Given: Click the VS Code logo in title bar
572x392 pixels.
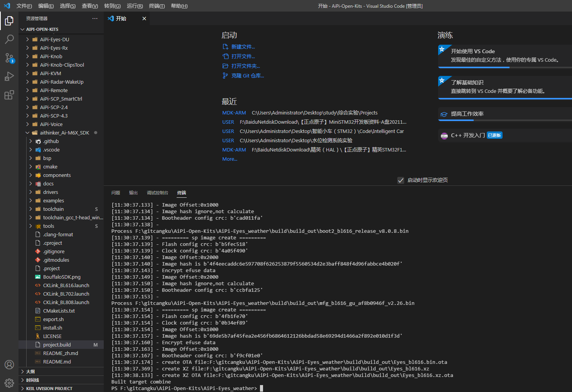Looking at the screenshot, I should [7, 6].
